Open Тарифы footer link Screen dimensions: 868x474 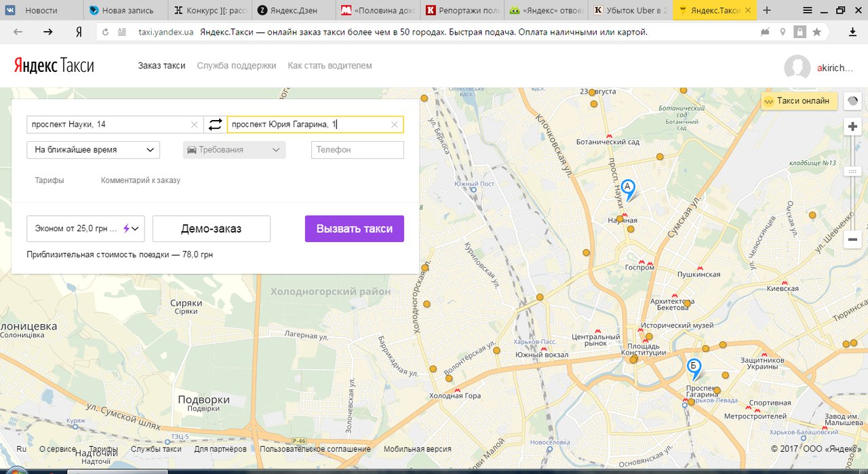[104, 449]
